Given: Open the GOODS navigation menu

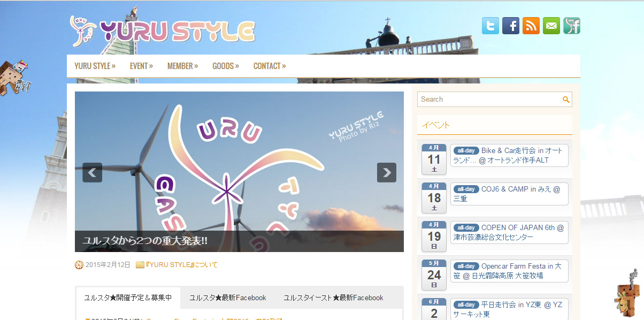Looking at the screenshot, I should point(225,66).
